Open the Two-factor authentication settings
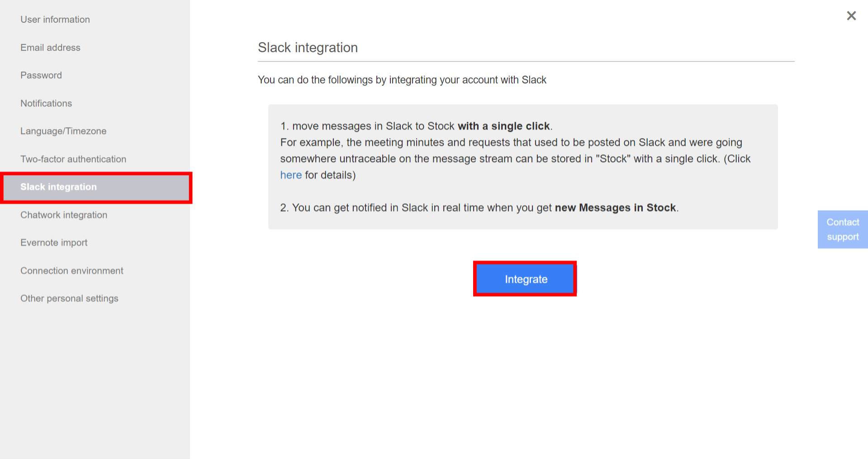868x459 pixels. click(x=73, y=159)
